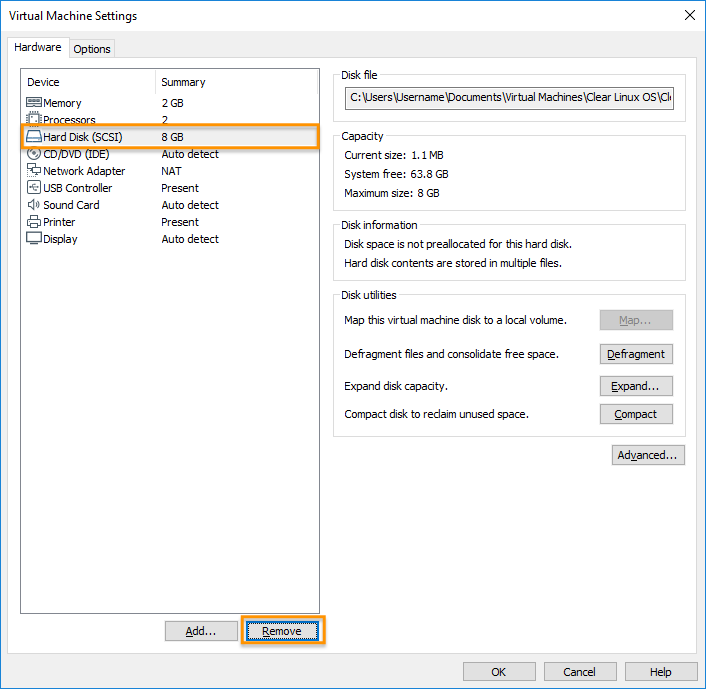Click 'Present' in the Printer row

[x=180, y=222]
